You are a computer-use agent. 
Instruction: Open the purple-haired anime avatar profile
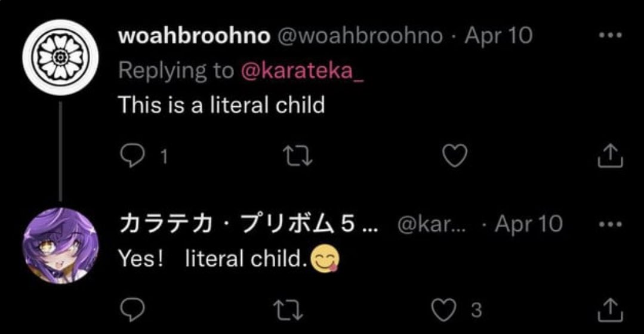tap(60, 245)
